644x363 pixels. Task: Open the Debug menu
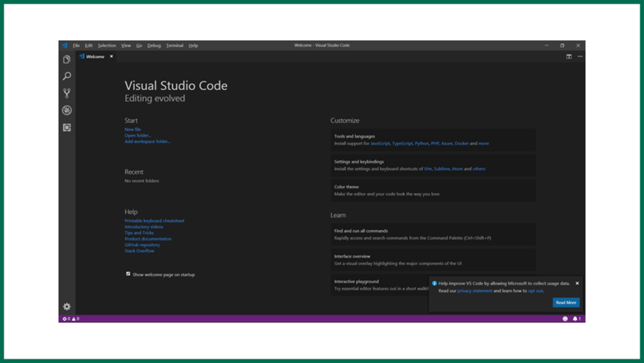[154, 46]
